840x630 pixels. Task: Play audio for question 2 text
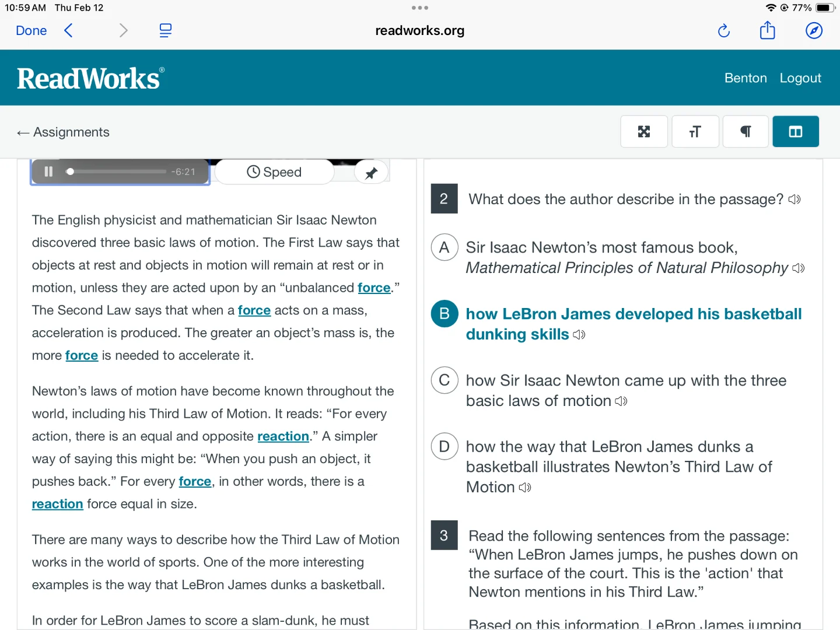(794, 199)
